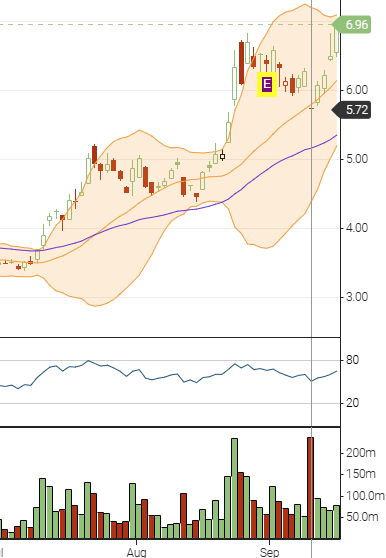Click the 4.00 price axis label
Image resolution: width=386 pixels, height=558 pixels.
click(357, 228)
